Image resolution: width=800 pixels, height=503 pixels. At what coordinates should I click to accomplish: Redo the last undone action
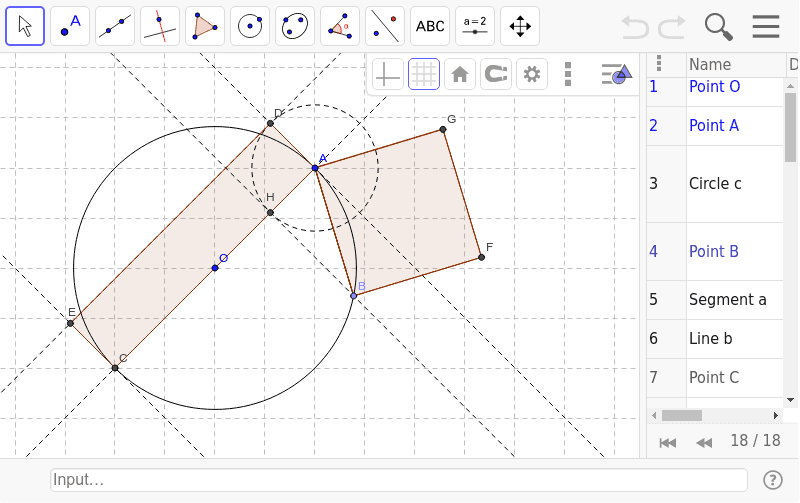pos(671,27)
